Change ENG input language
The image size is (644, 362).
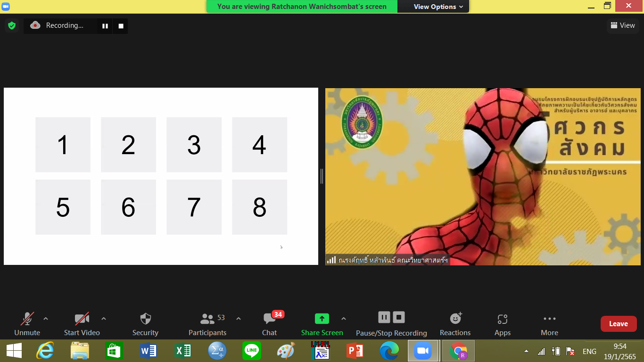[x=589, y=351]
